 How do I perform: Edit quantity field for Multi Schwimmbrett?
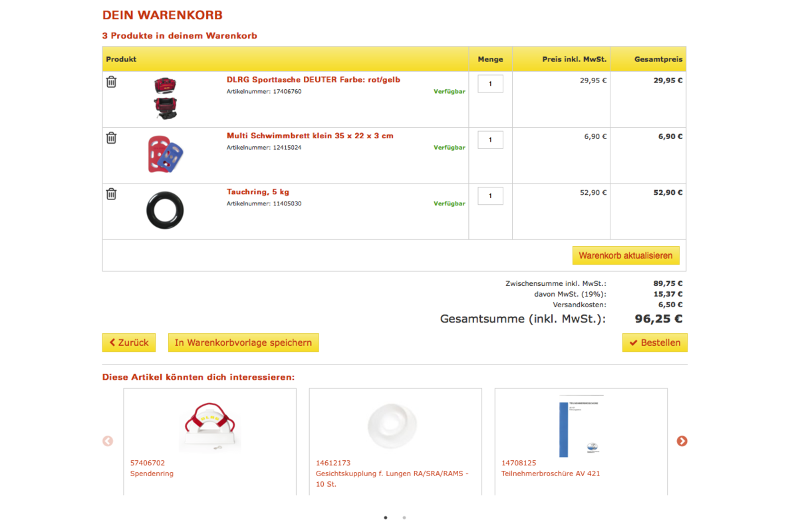click(491, 140)
